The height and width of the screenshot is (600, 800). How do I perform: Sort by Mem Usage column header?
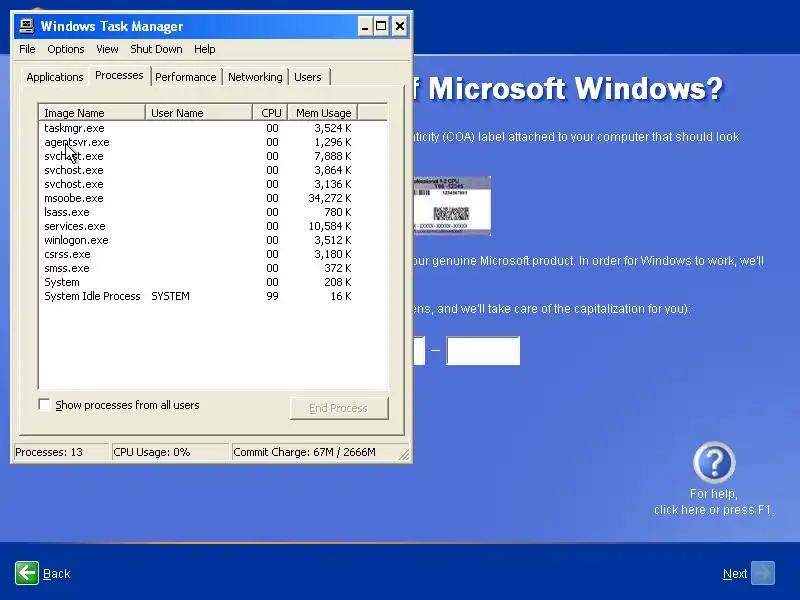[x=323, y=113]
